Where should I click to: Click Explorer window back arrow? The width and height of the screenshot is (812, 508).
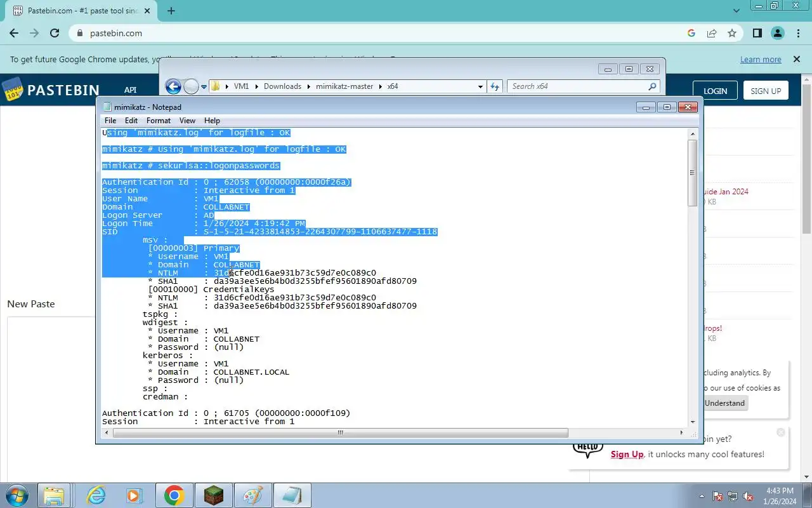click(x=173, y=86)
